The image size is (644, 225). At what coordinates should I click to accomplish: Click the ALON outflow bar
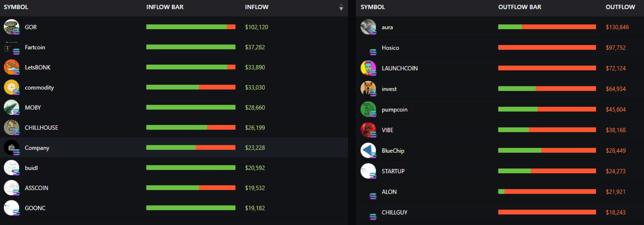[547, 192]
